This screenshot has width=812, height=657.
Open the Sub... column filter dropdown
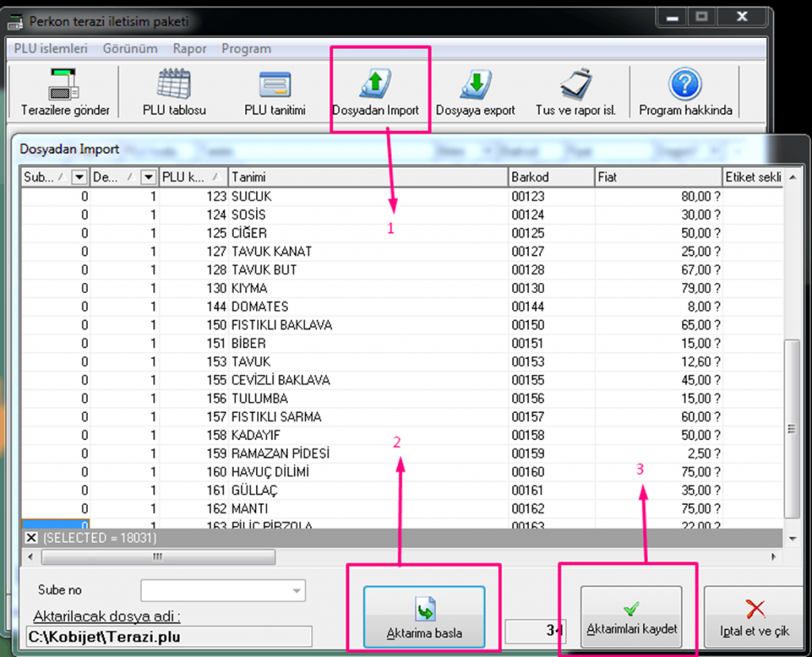point(79,177)
